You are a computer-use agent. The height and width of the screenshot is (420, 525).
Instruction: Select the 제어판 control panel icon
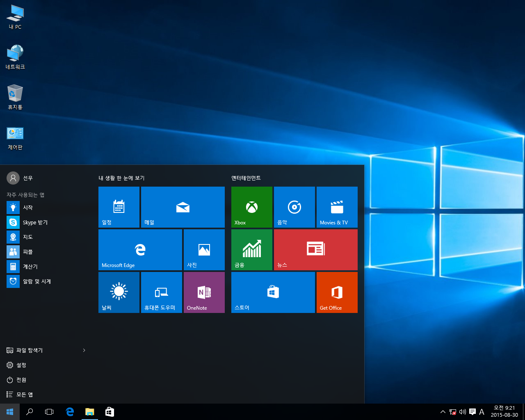pos(15,138)
